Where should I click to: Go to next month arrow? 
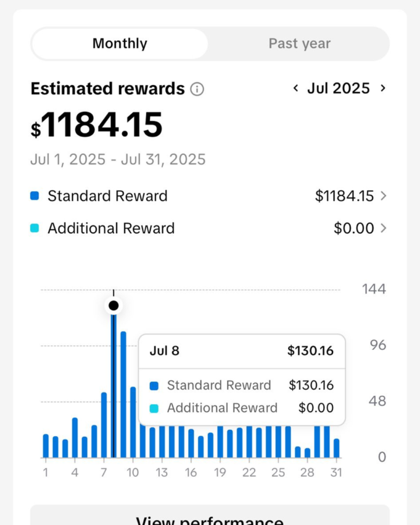383,88
